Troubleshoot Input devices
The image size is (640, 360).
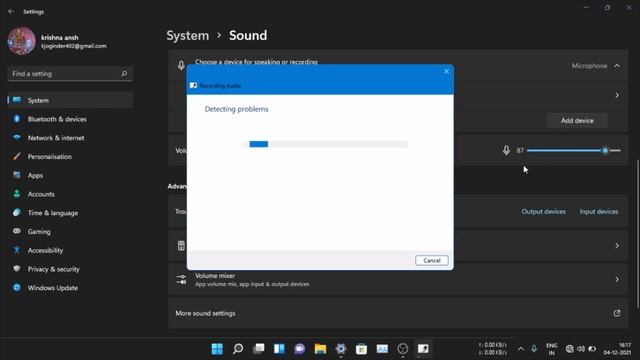(x=599, y=212)
